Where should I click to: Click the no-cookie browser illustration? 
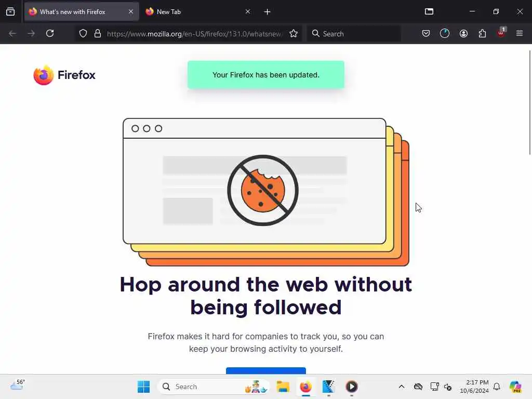pyautogui.click(x=266, y=192)
